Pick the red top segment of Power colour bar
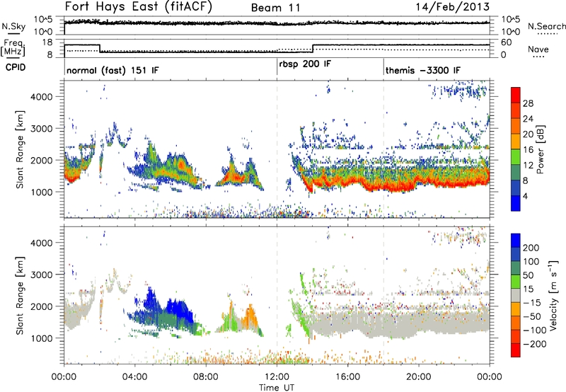 point(516,96)
